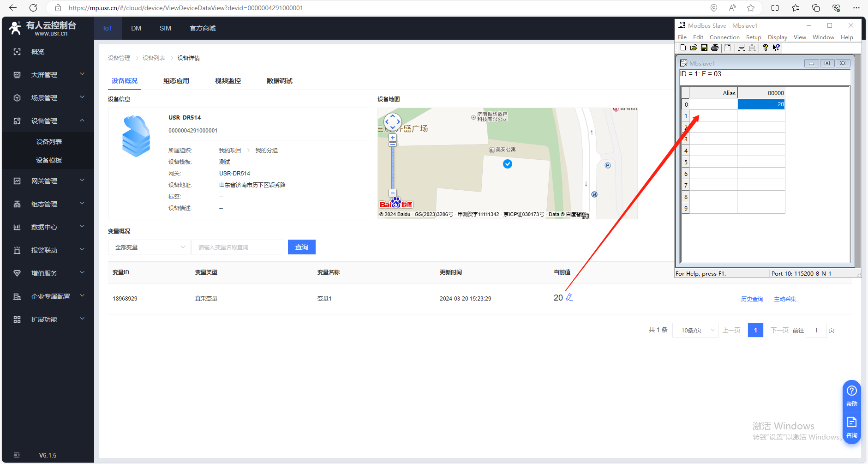The width and height of the screenshot is (868, 464).
Task: Click the Open file icon in Modbus Slave toolbar
Action: click(x=694, y=48)
